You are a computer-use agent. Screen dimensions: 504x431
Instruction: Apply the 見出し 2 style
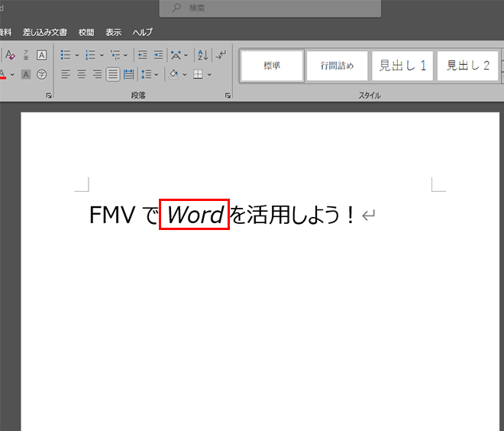468,66
